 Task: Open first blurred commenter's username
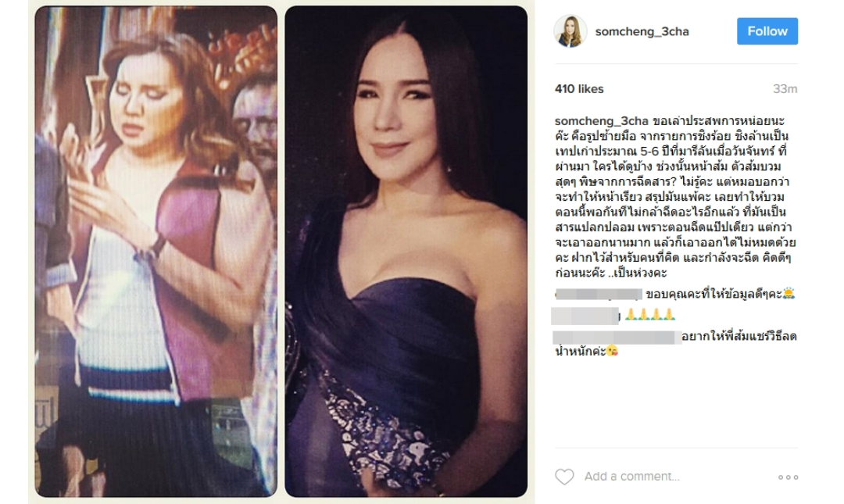click(x=599, y=294)
